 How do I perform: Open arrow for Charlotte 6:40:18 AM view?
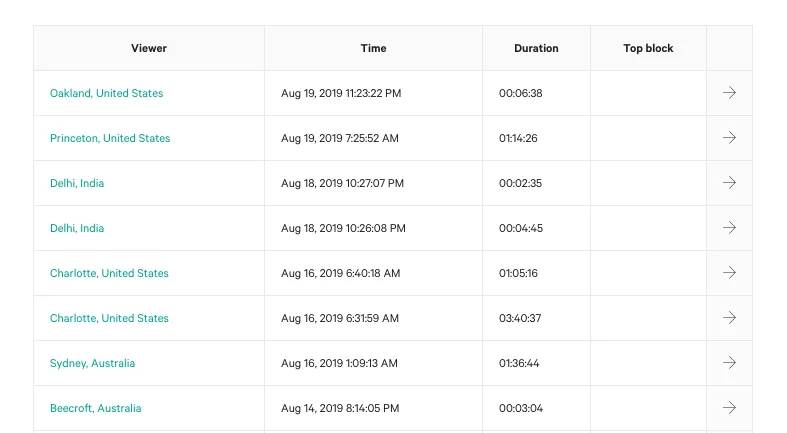(x=729, y=272)
